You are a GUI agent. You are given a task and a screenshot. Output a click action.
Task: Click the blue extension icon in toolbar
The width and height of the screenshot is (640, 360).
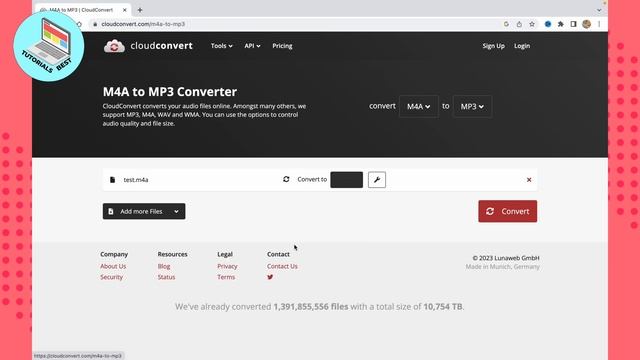(548, 24)
